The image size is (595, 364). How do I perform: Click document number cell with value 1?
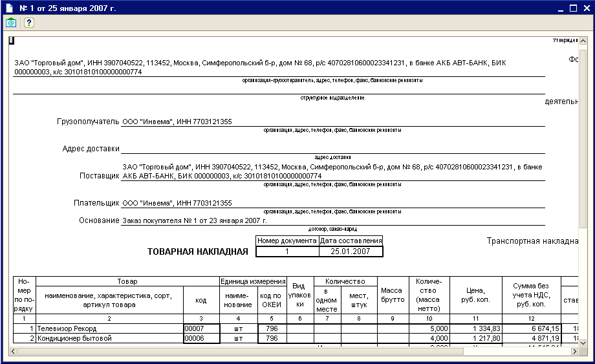(x=287, y=252)
